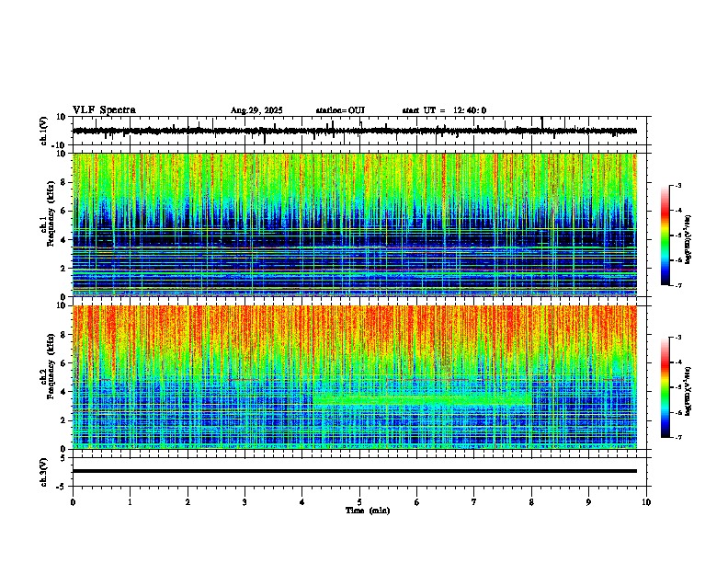Click inside the ch.1 frequency spectrogram panel

point(355,224)
